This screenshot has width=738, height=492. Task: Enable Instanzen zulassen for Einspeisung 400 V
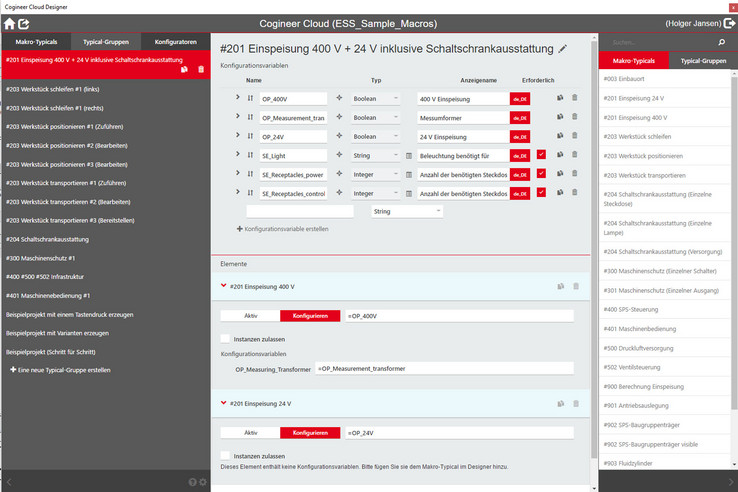[x=225, y=338]
